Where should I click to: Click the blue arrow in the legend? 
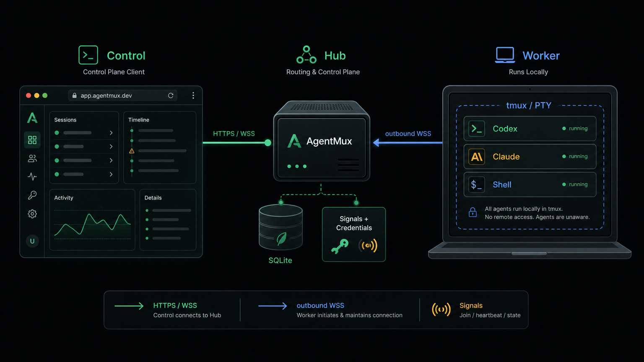point(273,306)
